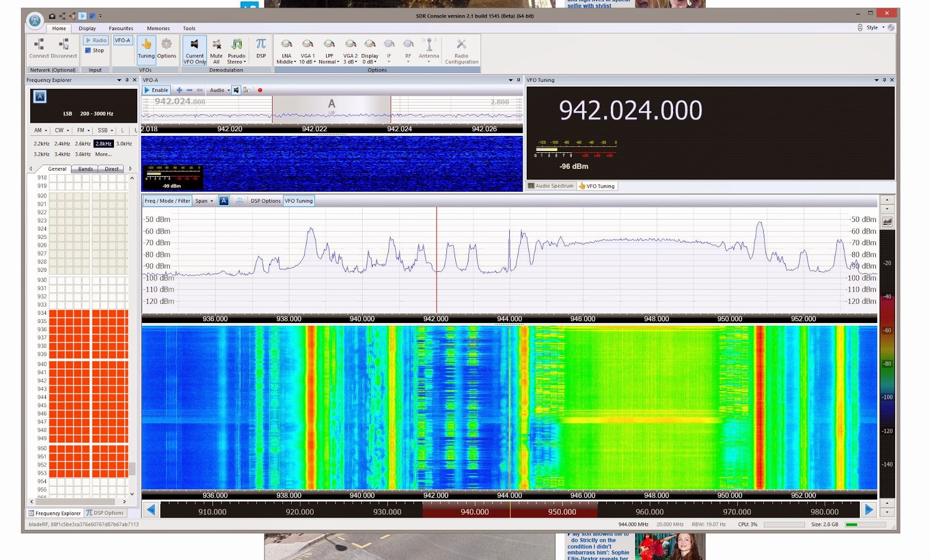Switch to the Bands tab
This screenshot has height=560, width=930.
(85, 169)
